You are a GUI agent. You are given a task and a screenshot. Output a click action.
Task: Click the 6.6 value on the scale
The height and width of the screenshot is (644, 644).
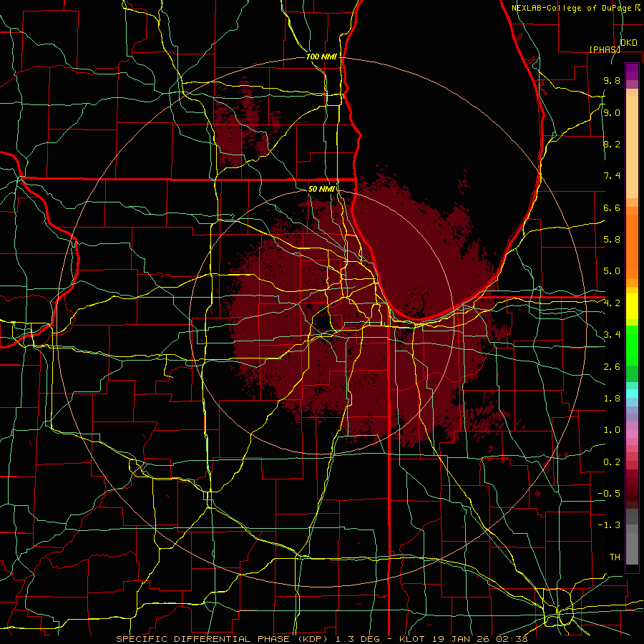(x=612, y=208)
